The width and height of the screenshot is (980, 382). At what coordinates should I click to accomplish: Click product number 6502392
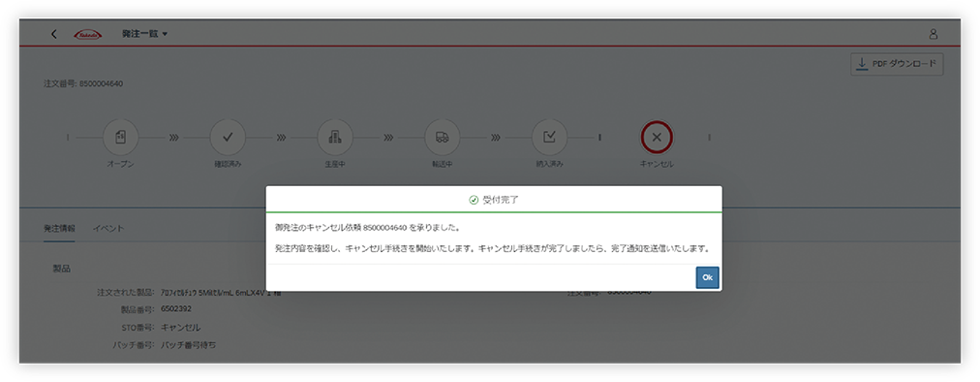coord(176,309)
